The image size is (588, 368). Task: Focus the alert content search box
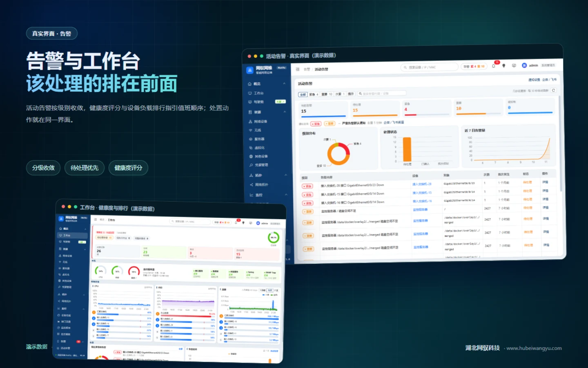[x=382, y=94]
